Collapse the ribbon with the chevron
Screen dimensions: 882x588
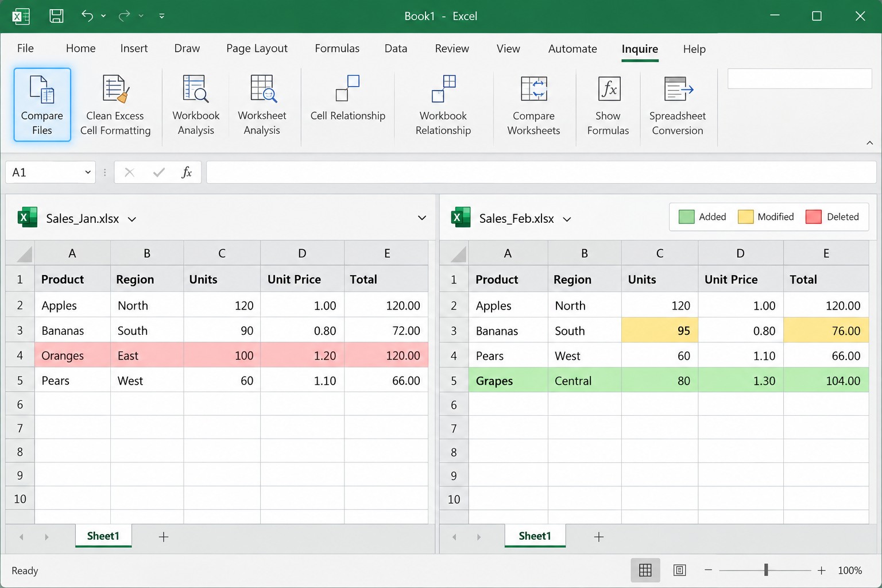coord(869,143)
